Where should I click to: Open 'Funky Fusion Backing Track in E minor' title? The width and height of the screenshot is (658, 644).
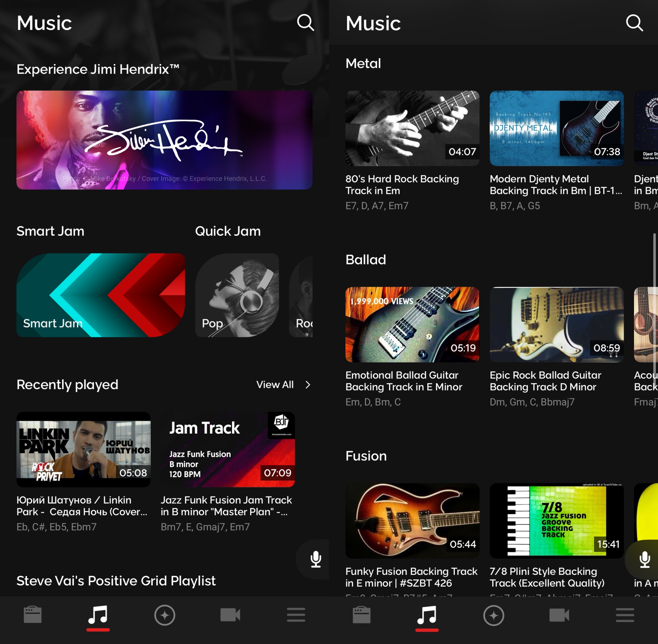click(x=411, y=577)
